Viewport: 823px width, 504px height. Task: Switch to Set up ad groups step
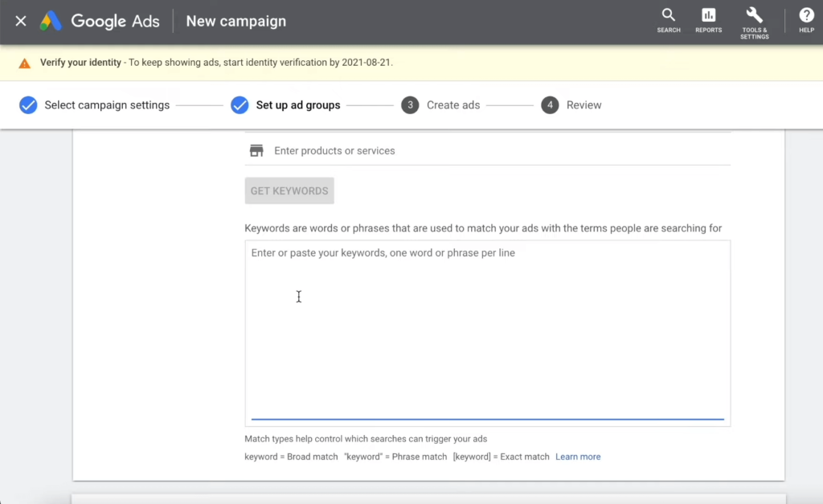pos(297,105)
